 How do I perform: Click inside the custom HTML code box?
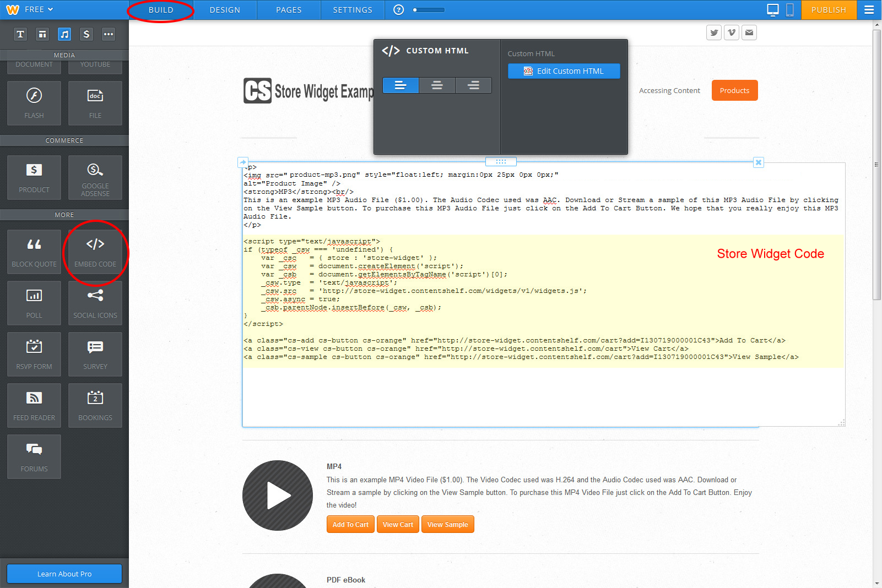[x=543, y=295]
